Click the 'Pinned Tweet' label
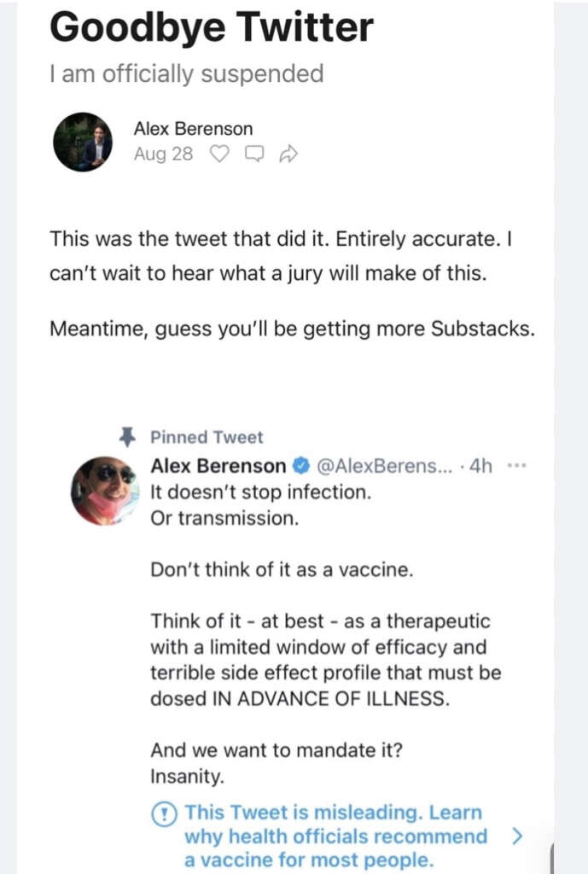Screen dimensions: 588x874 coord(207,437)
